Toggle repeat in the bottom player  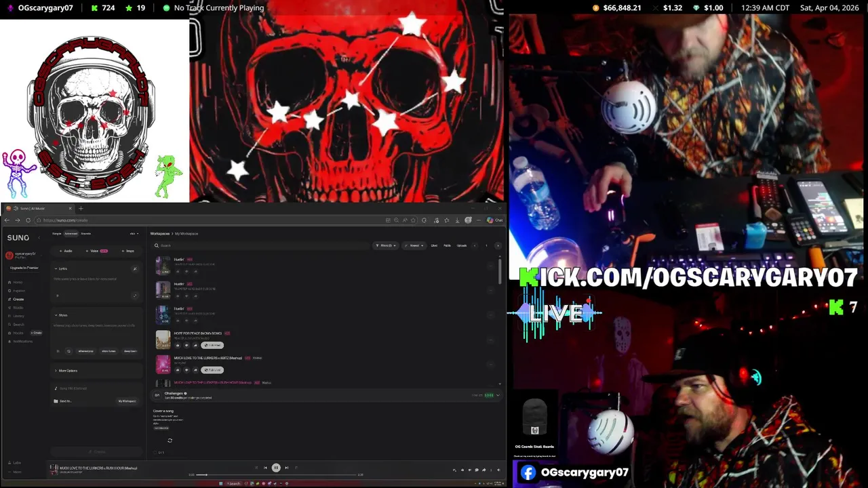pos(296,468)
